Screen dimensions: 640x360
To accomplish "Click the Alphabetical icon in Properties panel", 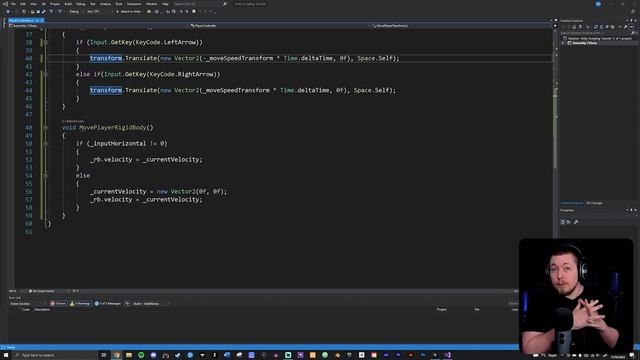I will 569,222.
